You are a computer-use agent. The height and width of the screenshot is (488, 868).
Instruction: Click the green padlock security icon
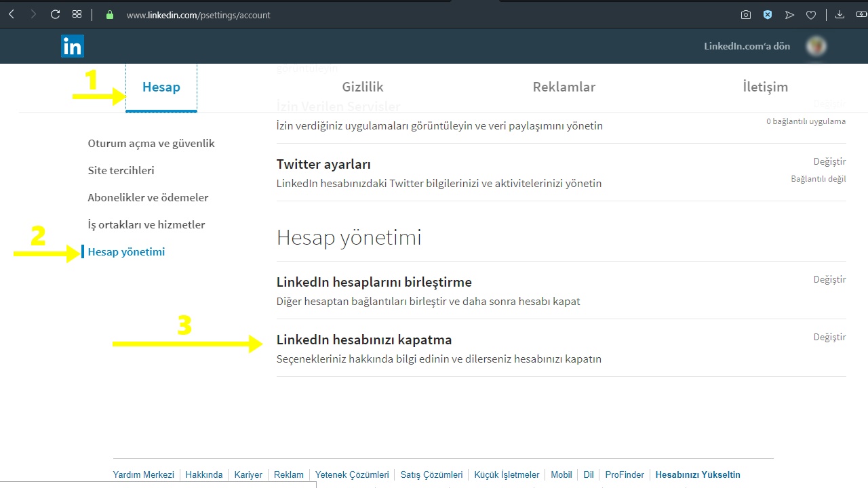[110, 14]
